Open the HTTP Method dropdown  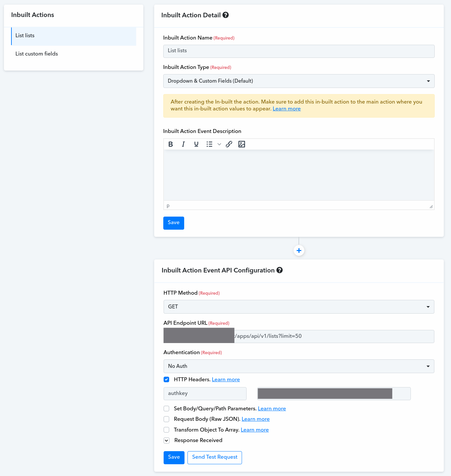(x=299, y=307)
